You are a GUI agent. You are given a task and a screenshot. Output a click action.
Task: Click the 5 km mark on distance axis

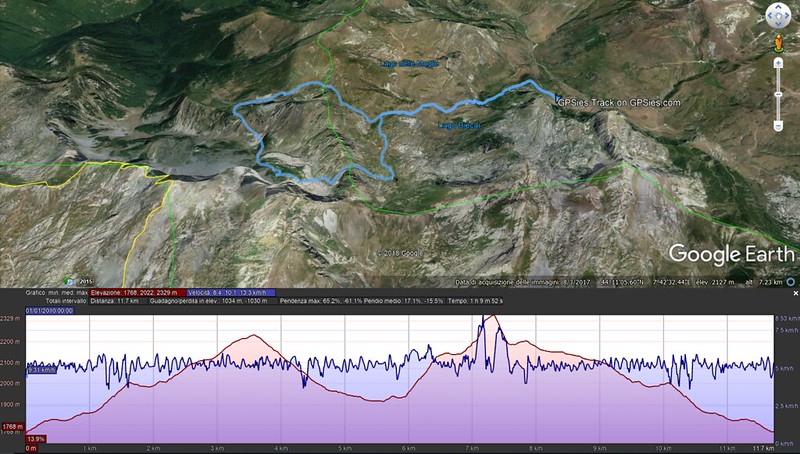tap(344, 448)
